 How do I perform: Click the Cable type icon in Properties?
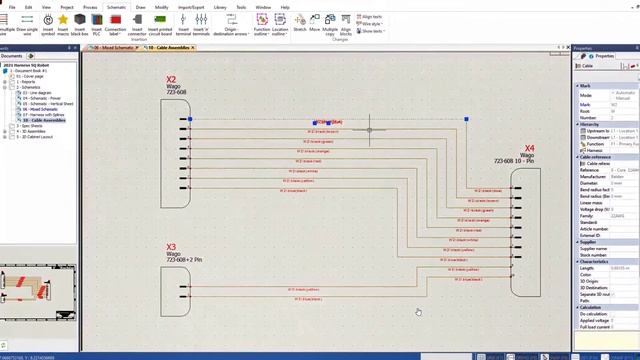578,66
